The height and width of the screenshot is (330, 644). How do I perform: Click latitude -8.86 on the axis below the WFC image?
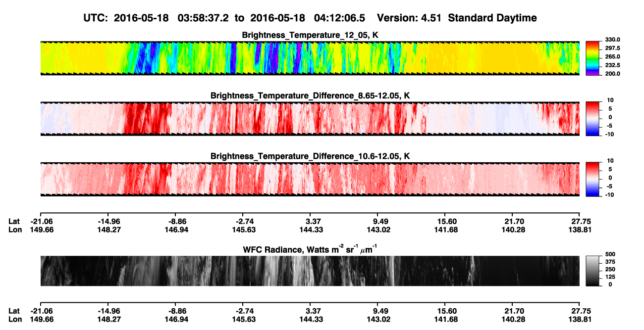pos(175,311)
